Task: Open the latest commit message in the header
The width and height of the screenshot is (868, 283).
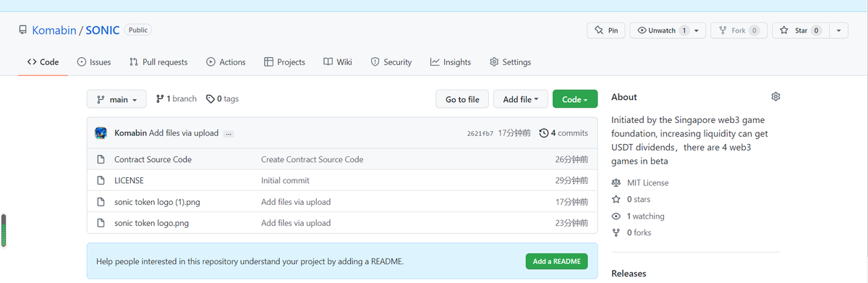Action: point(184,133)
